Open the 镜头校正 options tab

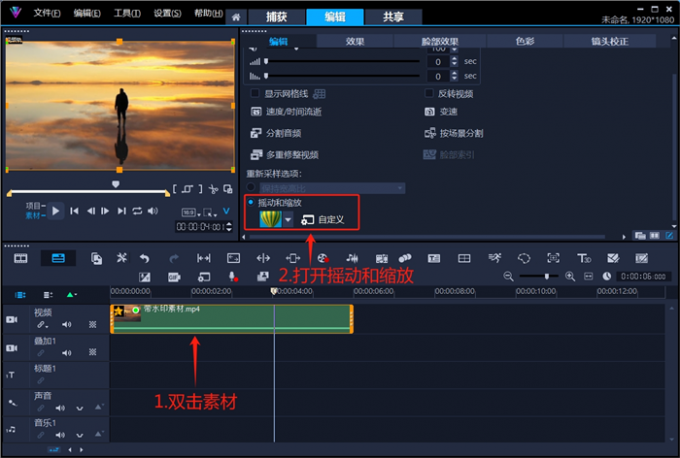pos(610,41)
